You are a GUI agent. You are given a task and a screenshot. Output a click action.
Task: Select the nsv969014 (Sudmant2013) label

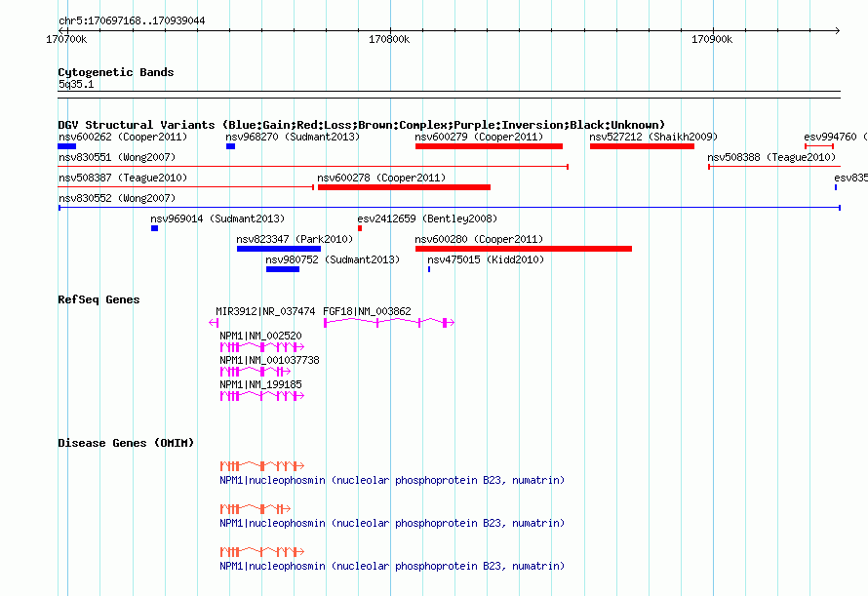217,219
